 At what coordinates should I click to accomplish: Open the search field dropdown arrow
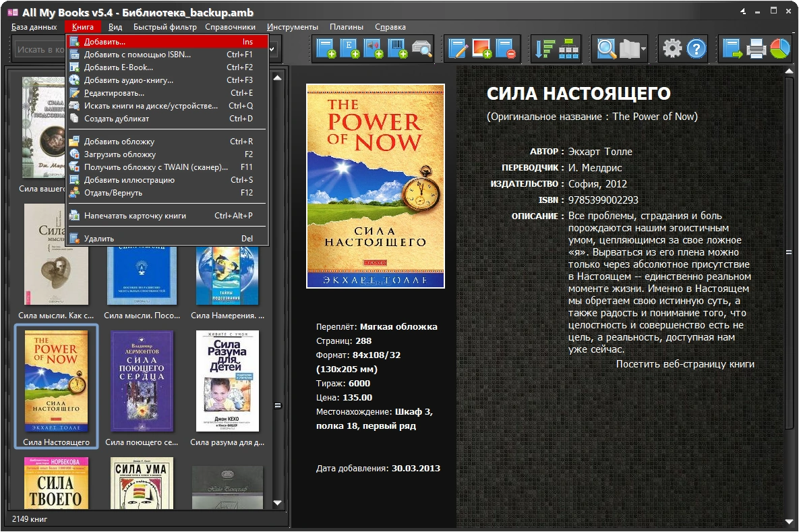(272, 49)
